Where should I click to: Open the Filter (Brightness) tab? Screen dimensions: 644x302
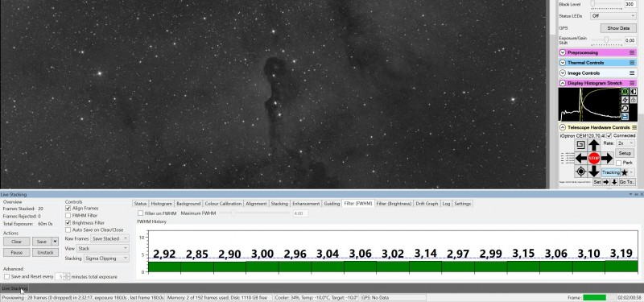[394, 204]
